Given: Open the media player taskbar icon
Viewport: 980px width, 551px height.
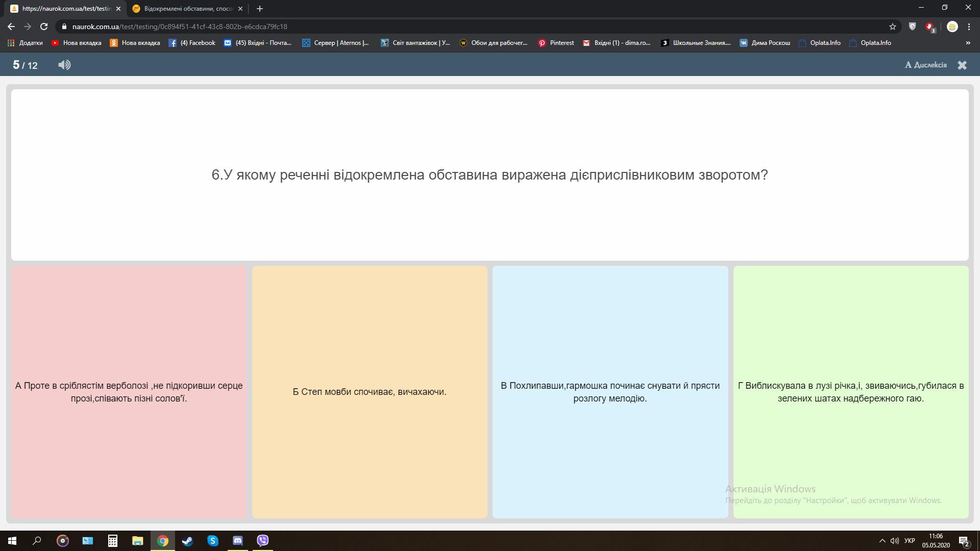Looking at the screenshot, I should [x=62, y=541].
